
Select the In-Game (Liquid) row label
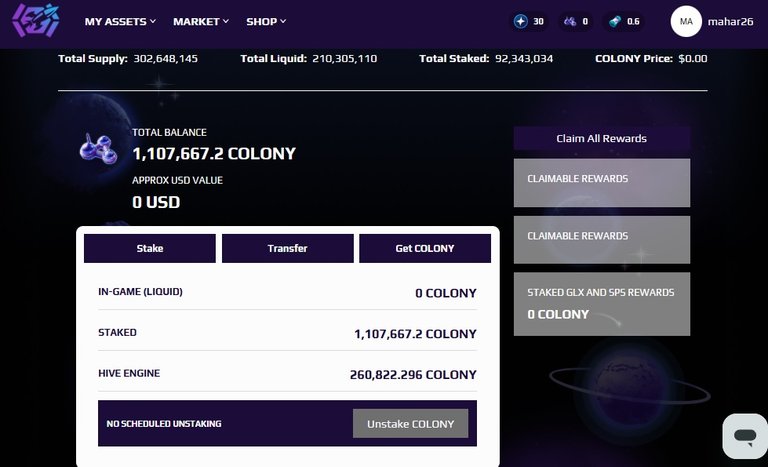140,292
